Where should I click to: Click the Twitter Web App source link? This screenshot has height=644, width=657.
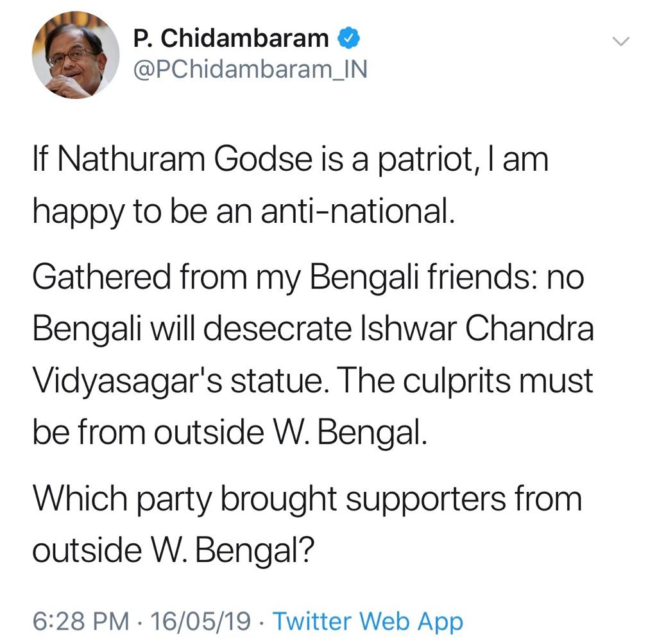tap(368, 621)
